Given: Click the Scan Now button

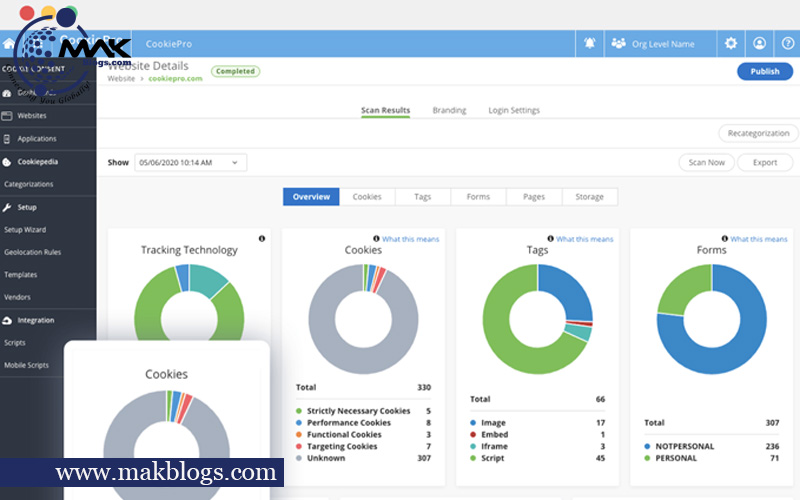Looking at the screenshot, I should [x=706, y=163].
